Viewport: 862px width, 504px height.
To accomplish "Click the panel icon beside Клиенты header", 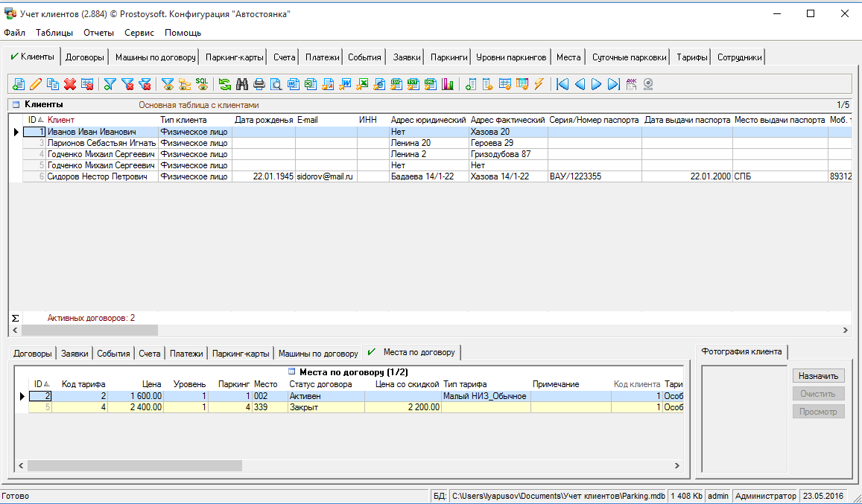I will (16, 105).
